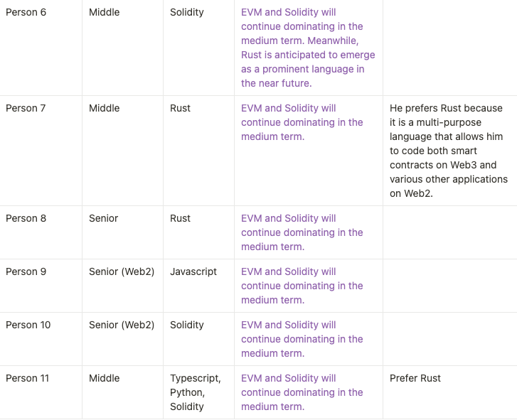The height and width of the screenshot is (420, 517).
Task: Select the Person 9 name cell
Action: coord(41,286)
